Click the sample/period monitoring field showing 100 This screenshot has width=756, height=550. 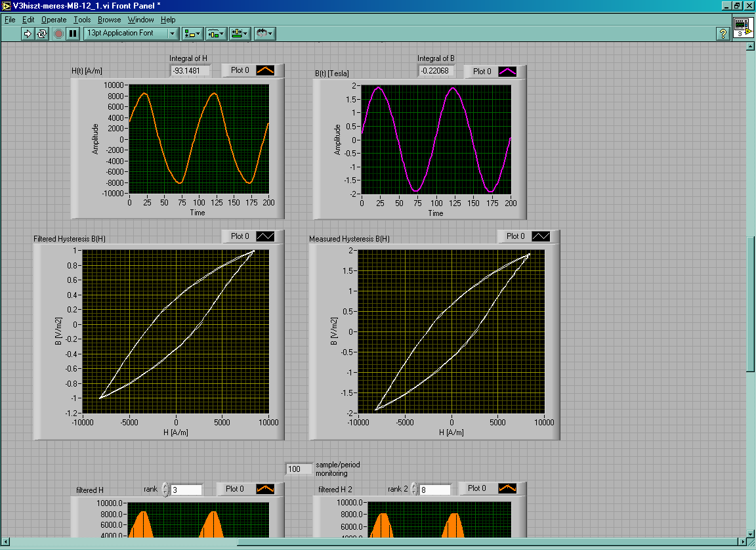click(299, 469)
